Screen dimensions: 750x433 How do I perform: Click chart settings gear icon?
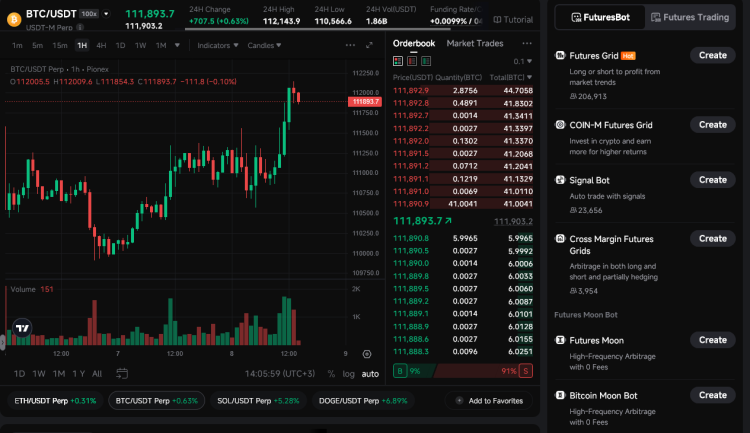[367, 354]
